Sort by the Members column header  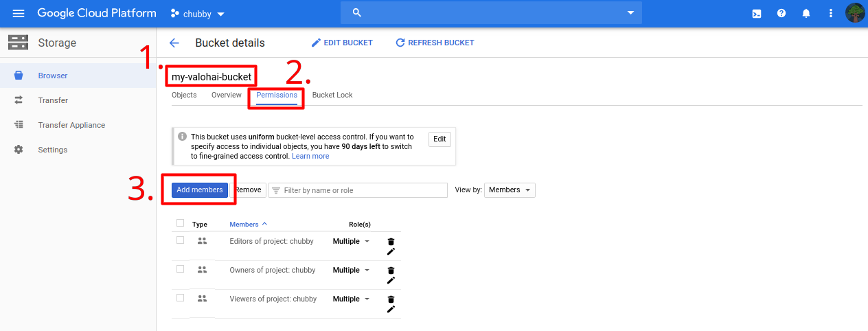(248, 225)
